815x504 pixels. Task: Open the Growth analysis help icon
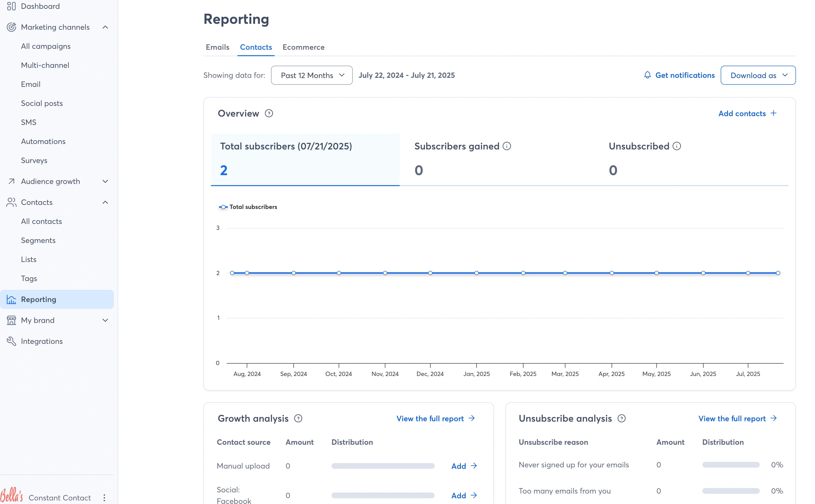coord(298,418)
